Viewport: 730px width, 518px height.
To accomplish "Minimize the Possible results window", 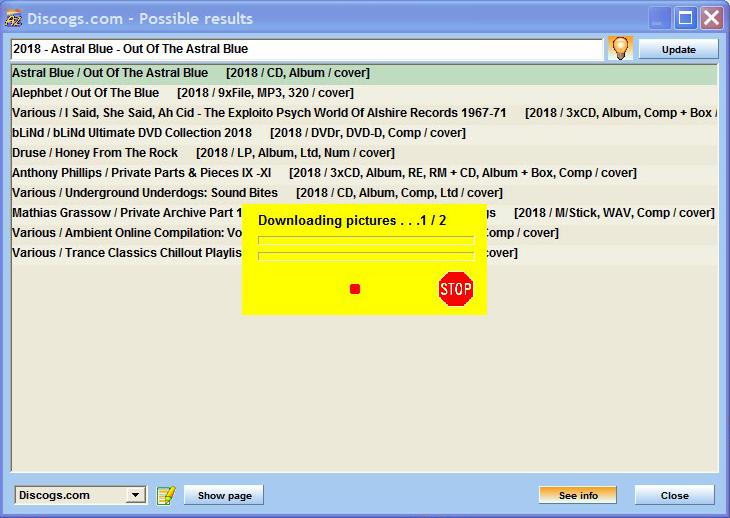I will click(x=659, y=19).
